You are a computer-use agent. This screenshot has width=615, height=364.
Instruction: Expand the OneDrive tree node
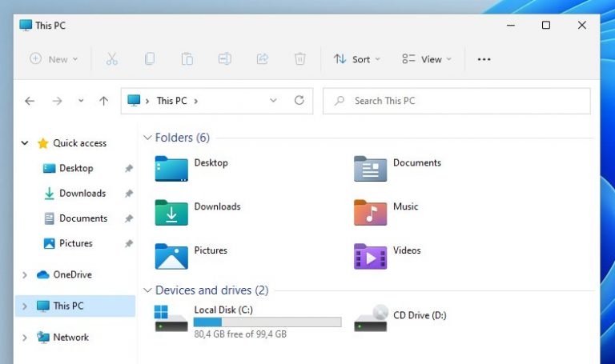click(25, 275)
